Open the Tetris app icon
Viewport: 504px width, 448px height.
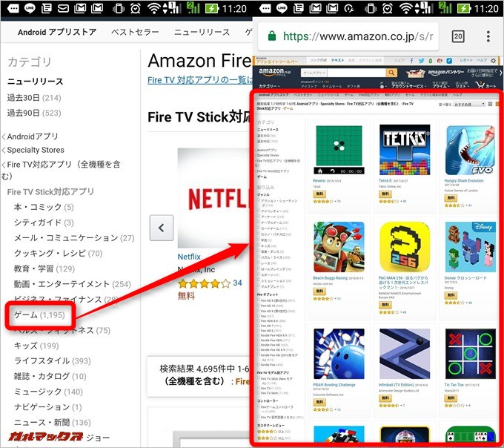405,150
